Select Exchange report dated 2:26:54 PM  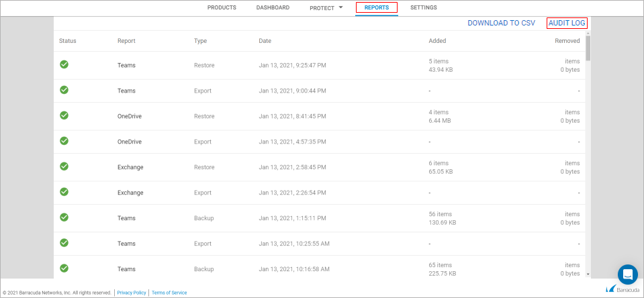coord(130,193)
